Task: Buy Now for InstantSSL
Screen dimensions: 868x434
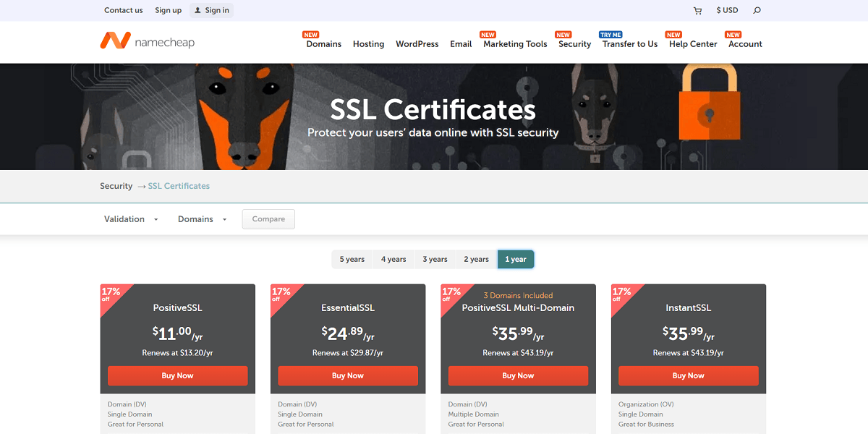Action: point(689,375)
